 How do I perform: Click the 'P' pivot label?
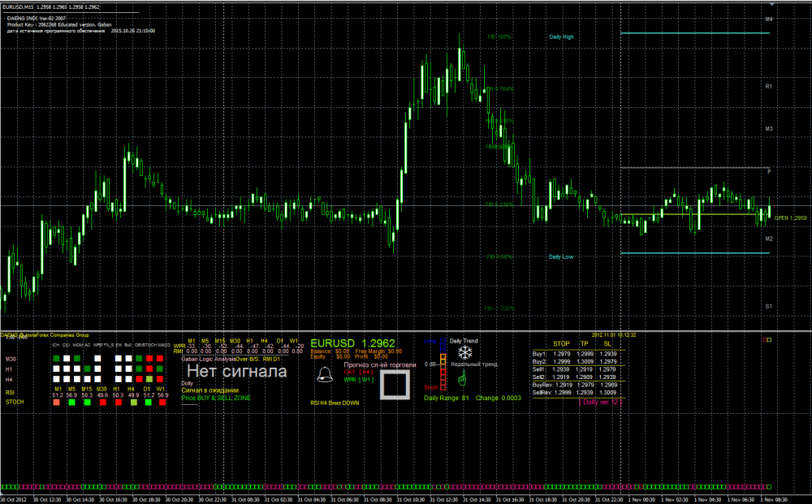(769, 171)
